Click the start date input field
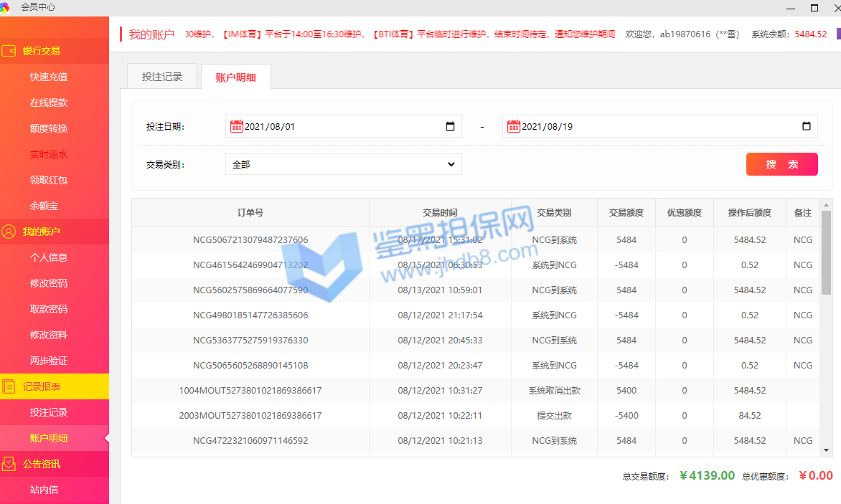This screenshot has width=841, height=504. pos(337,127)
